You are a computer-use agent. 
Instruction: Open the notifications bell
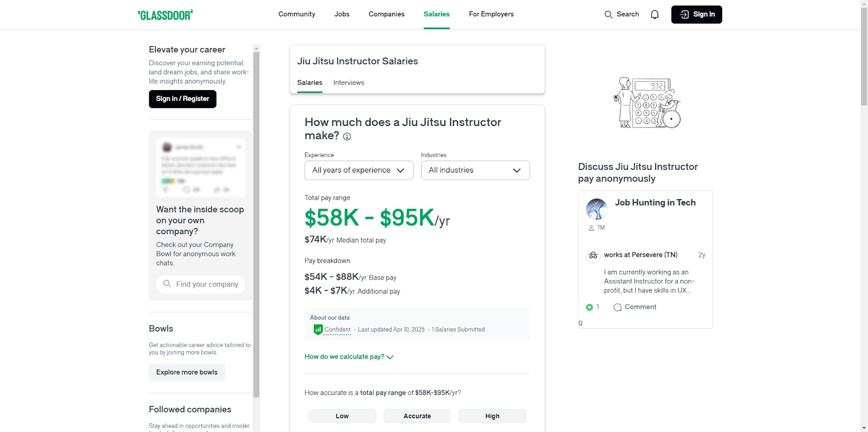click(655, 15)
